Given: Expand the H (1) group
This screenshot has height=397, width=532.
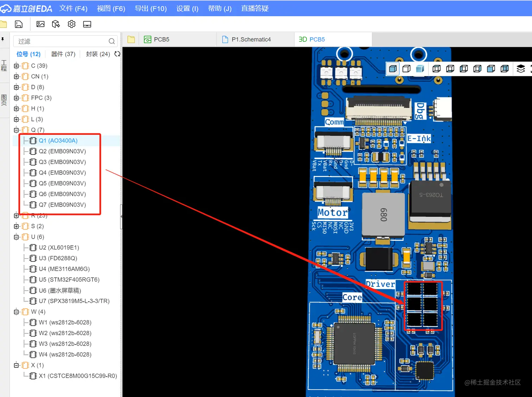Looking at the screenshot, I should point(17,109).
